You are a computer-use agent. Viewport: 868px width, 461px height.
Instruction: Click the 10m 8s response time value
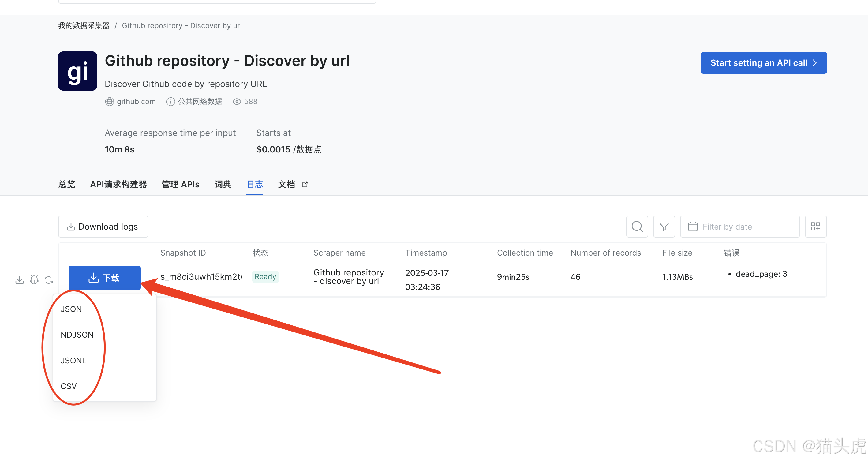click(119, 149)
